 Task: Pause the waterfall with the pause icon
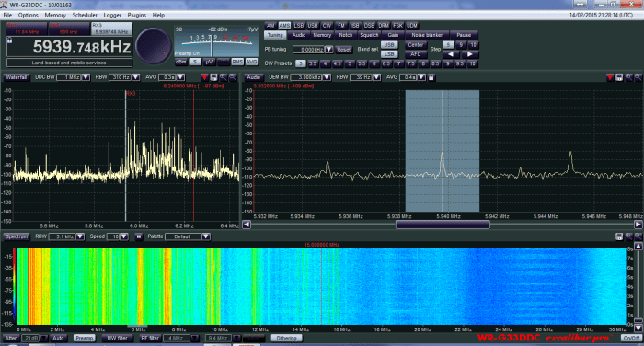[139, 236]
